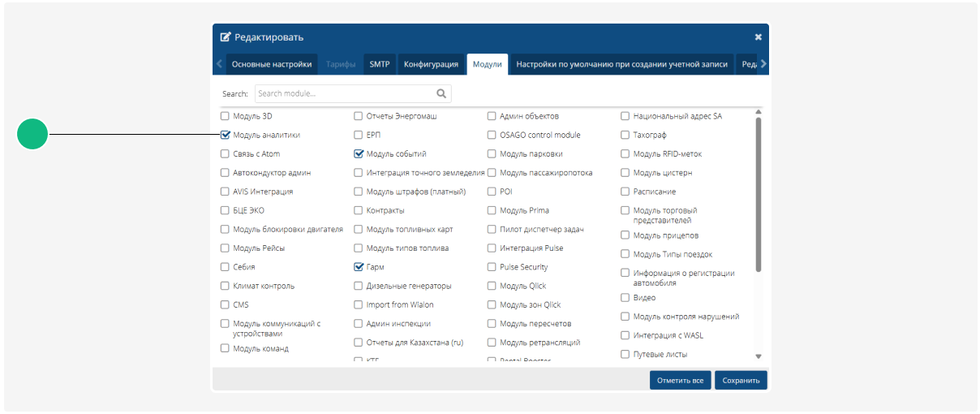Focus the Search module input field
The width and height of the screenshot is (980, 414).
pos(353,93)
